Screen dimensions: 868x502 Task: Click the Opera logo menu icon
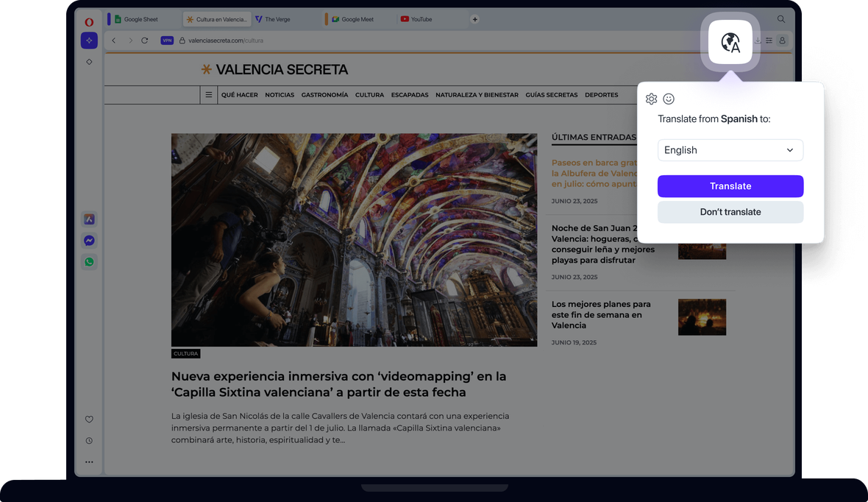(x=89, y=22)
